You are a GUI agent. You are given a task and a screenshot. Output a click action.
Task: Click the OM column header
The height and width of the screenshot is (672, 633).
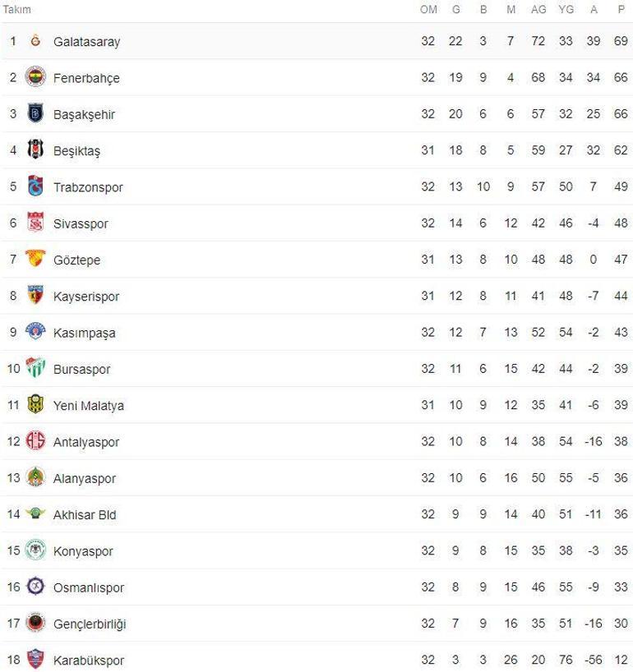428,9
